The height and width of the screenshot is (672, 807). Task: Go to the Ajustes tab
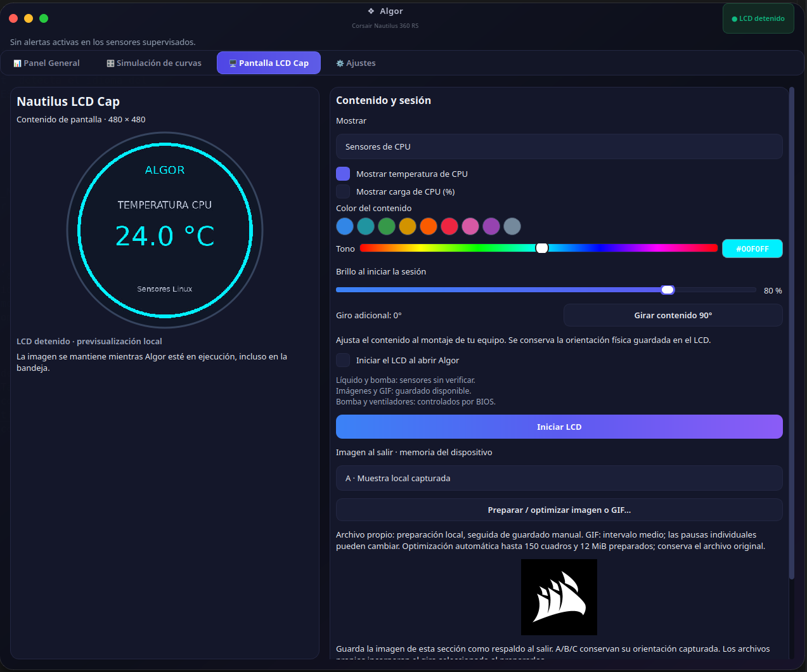click(356, 63)
